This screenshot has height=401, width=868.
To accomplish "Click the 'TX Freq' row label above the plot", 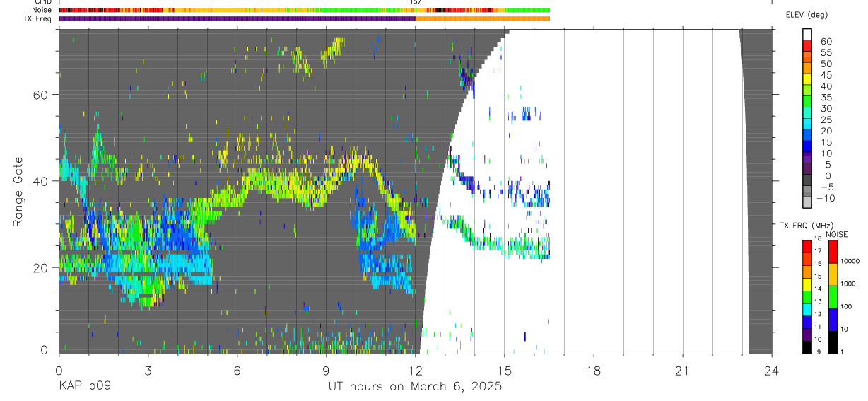I will pyautogui.click(x=37, y=18).
